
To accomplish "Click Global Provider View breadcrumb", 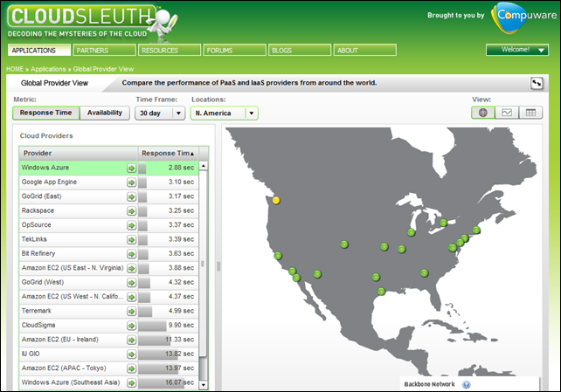I will pyautogui.click(x=103, y=69).
